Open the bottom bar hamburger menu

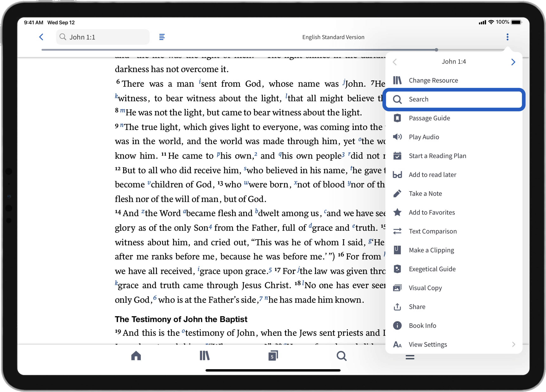410,357
